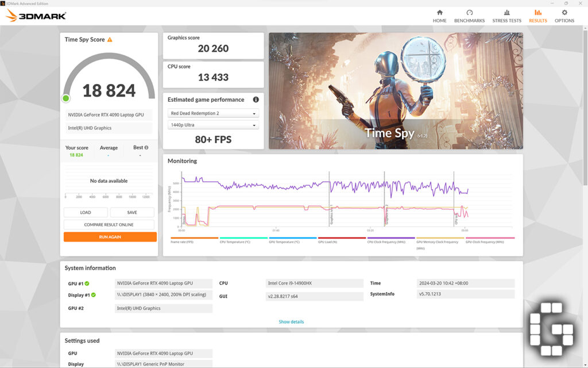Click the green marker on the score gauge
This screenshot has height=368, width=588.
tap(65, 98)
